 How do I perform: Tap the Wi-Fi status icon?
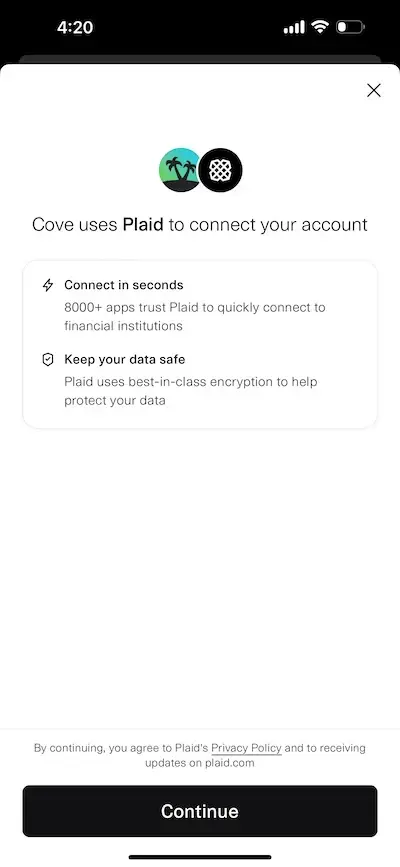320,27
